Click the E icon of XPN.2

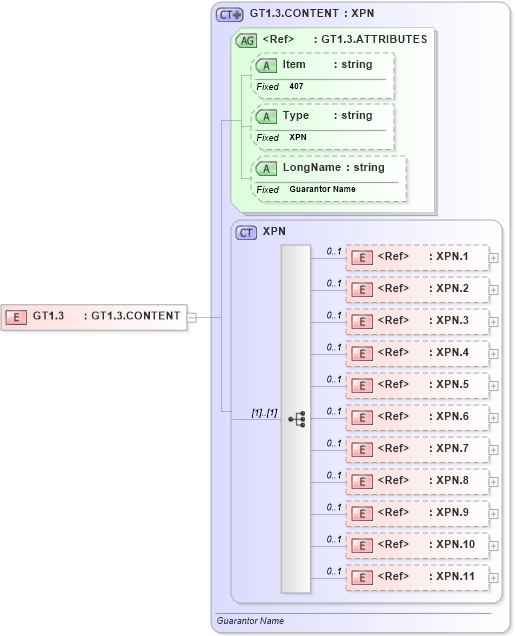pos(362,290)
